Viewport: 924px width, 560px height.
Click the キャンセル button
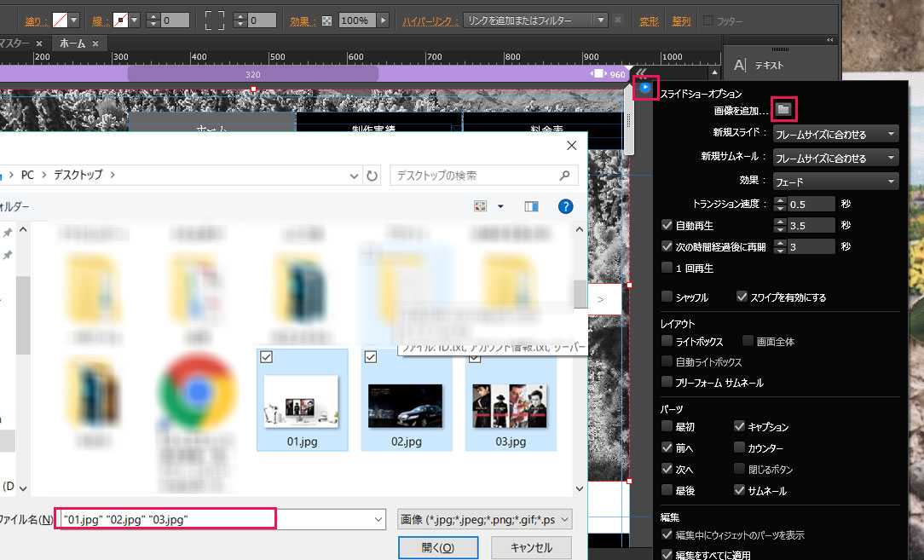(x=531, y=547)
